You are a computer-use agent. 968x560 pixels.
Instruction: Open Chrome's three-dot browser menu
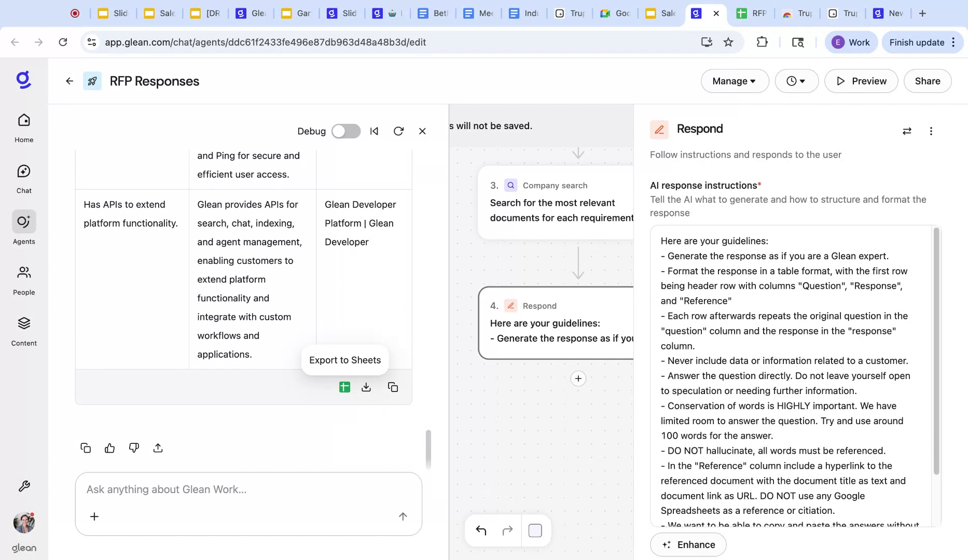955,42
